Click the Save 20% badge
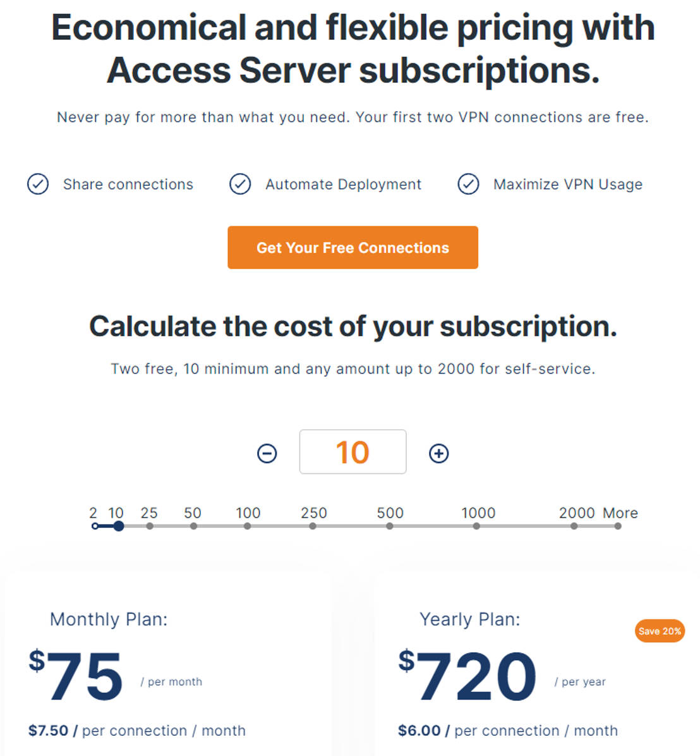This screenshot has width=700, height=756. click(x=660, y=631)
